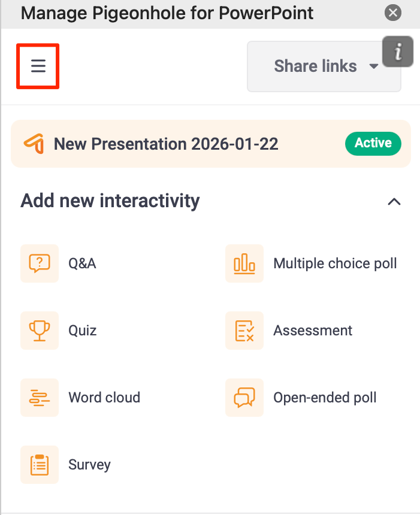
Task: Click the Multiple choice poll bar chart icon
Action: (x=244, y=263)
